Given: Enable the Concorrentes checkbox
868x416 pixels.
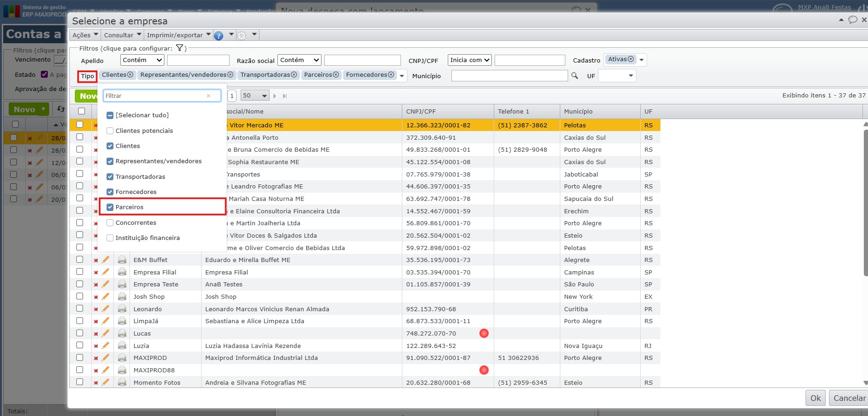Looking at the screenshot, I should pyautogui.click(x=110, y=223).
